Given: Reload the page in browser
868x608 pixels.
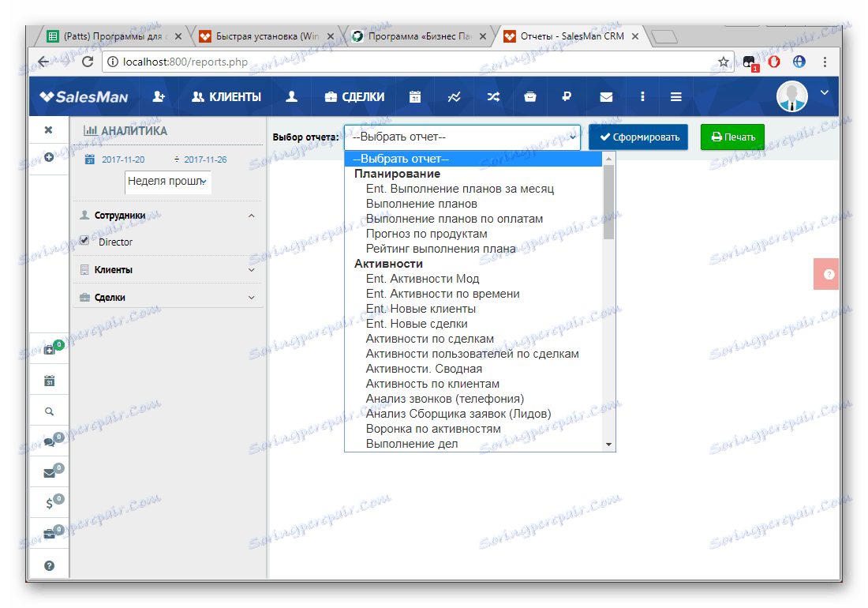Looking at the screenshot, I should pyautogui.click(x=88, y=62).
